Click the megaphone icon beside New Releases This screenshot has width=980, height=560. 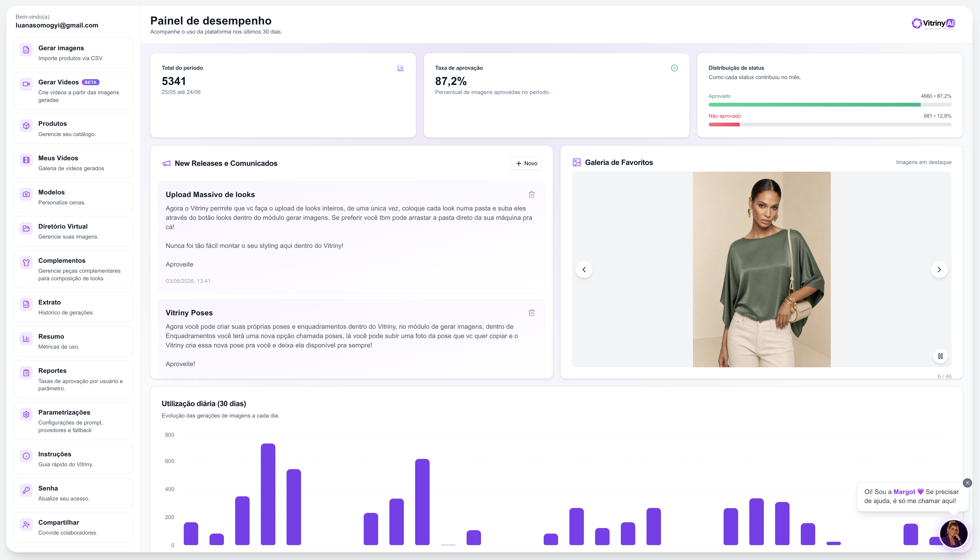click(x=166, y=164)
